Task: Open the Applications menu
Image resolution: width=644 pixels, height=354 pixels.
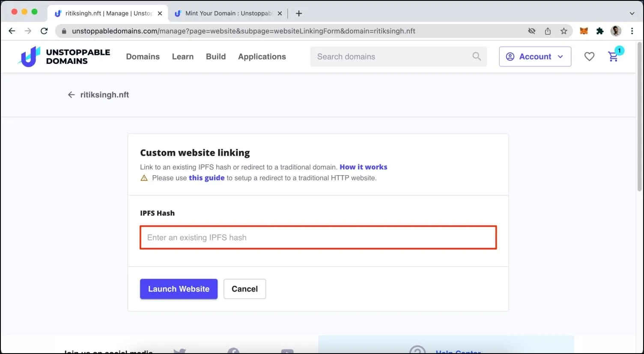Action: pos(262,57)
